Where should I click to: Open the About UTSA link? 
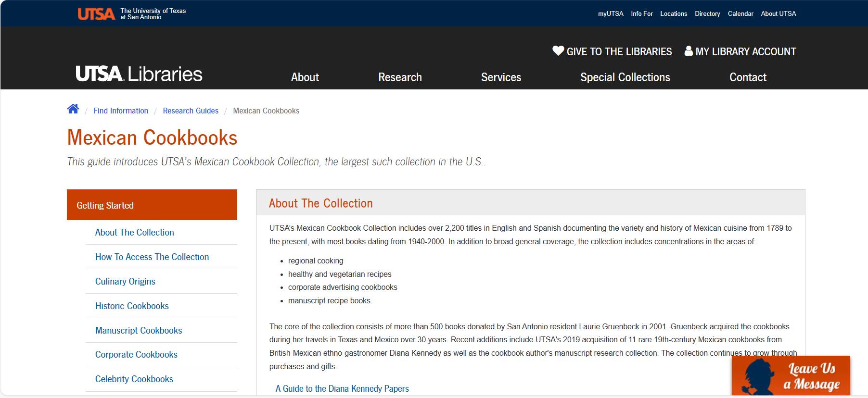tap(779, 14)
